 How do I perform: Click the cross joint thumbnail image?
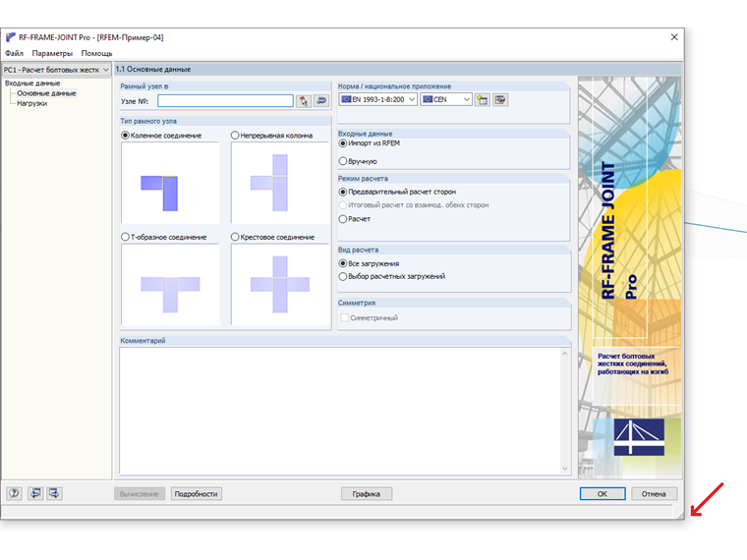point(280,284)
